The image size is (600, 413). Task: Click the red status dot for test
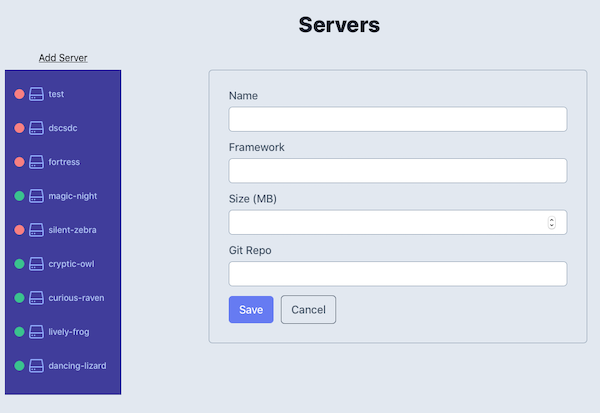20,94
